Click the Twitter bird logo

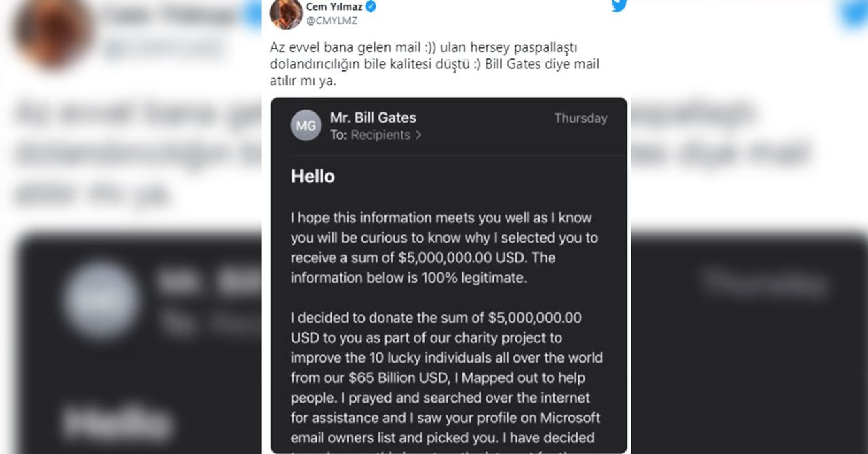618,5
